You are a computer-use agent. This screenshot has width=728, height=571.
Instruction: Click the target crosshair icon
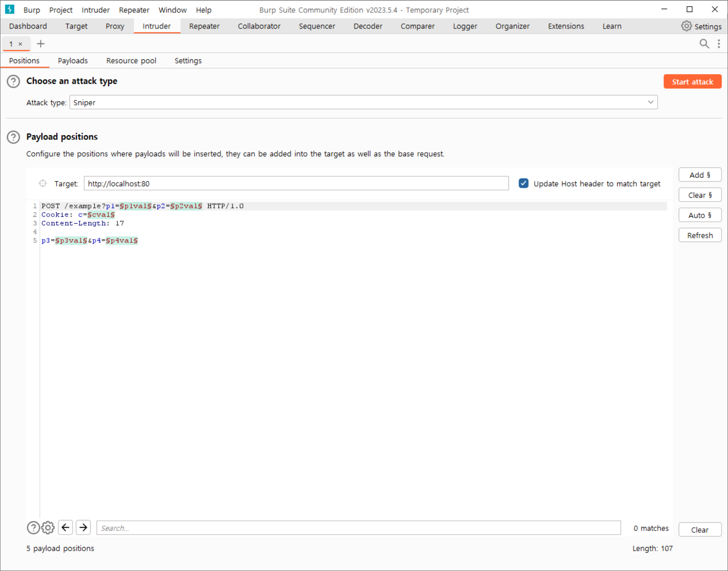pyautogui.click(x=43, y=183)
